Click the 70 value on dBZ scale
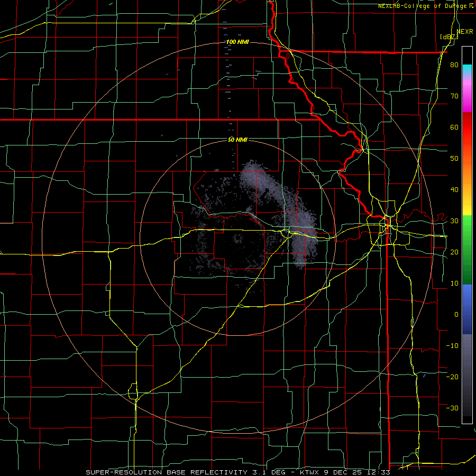 click(454, 96)
